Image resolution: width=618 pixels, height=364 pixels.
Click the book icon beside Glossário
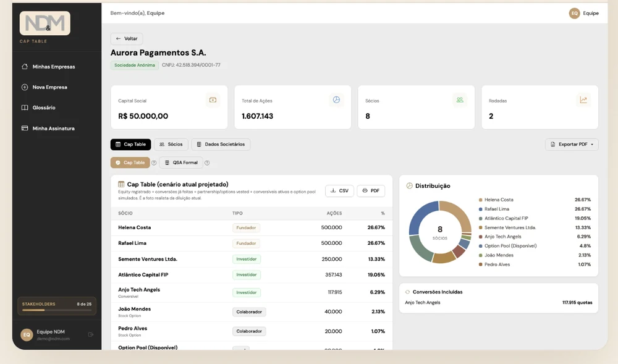click(x=25, y=108)
